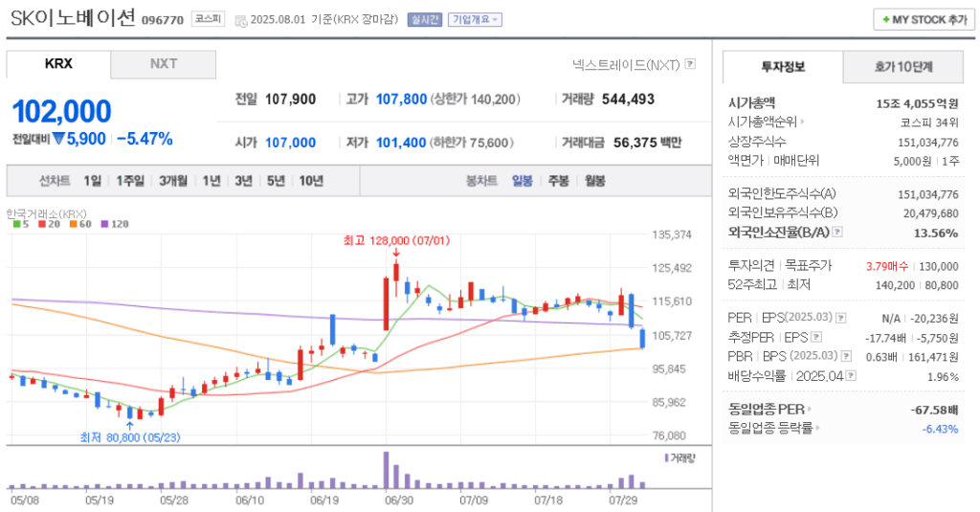980x512 pixels.
Task: Click the 최저 80,800 (05/23) chart marker
Action: pos(130,437)
